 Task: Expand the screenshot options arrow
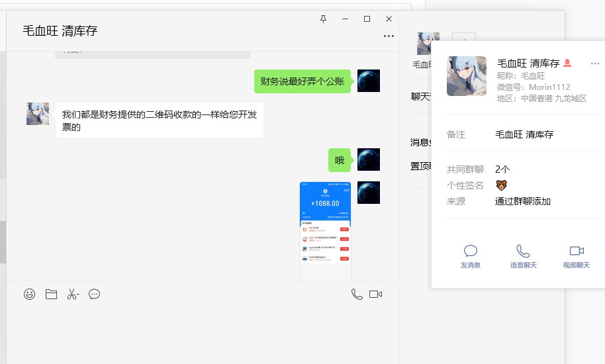(x=78, y=295)
